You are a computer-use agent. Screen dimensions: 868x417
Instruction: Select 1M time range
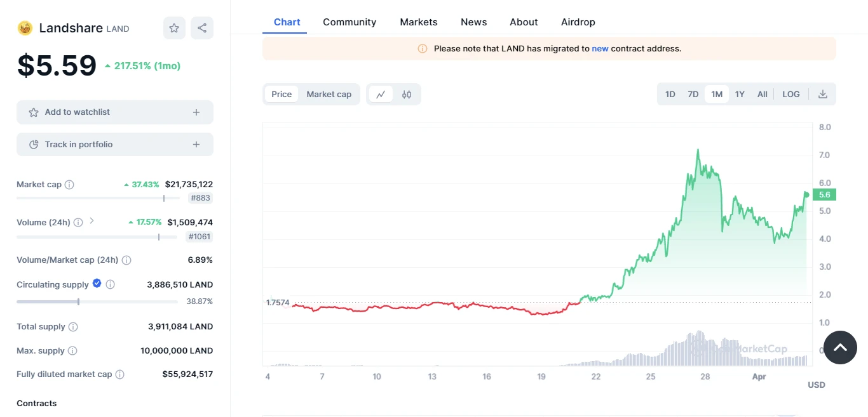[717, 94]
